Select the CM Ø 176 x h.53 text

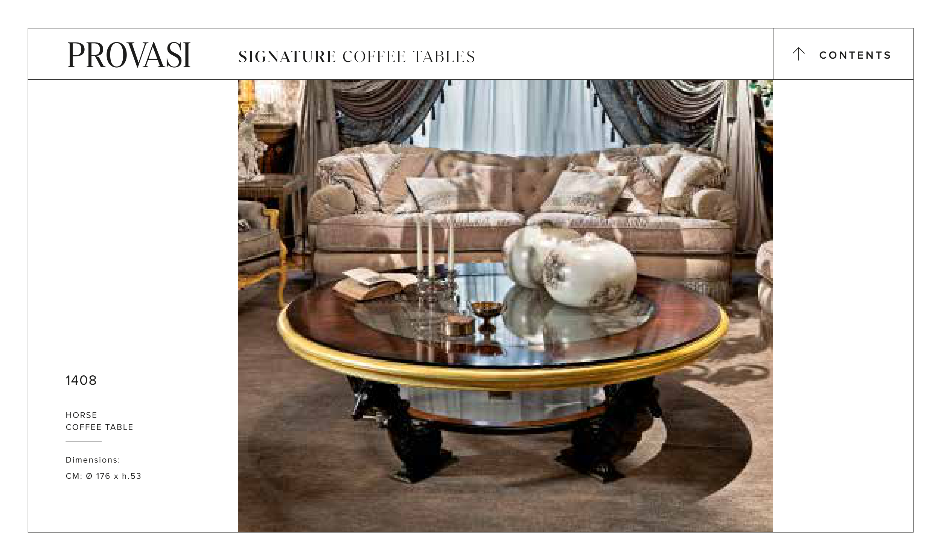point(104,476)
